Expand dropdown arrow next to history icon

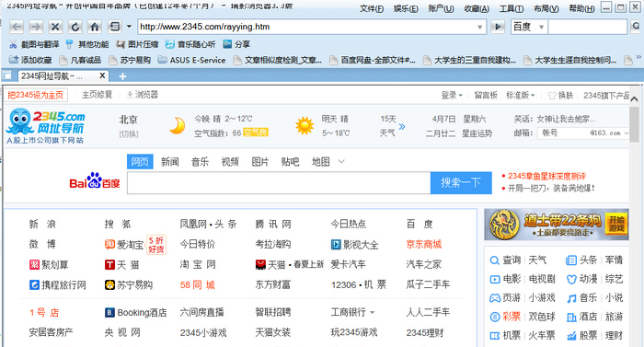click(129, 27)
